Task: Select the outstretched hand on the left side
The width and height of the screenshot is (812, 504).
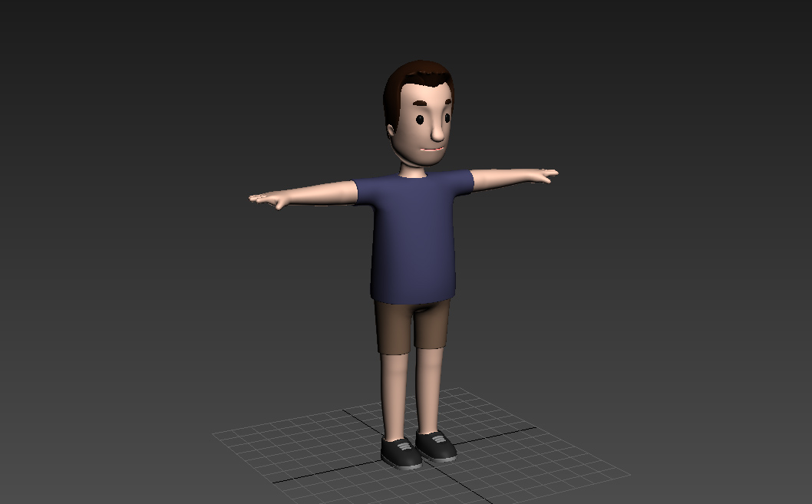Action: click(x=268, y=199)
